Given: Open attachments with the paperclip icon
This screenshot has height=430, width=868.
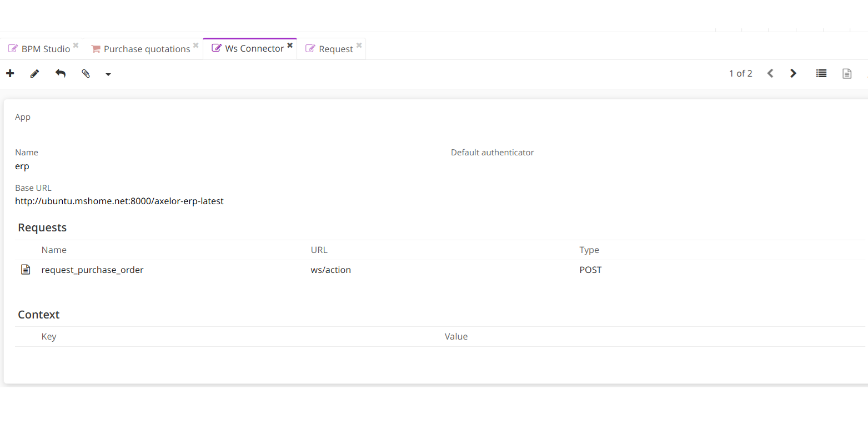Looking at the screenshot, I should (86, 73).
